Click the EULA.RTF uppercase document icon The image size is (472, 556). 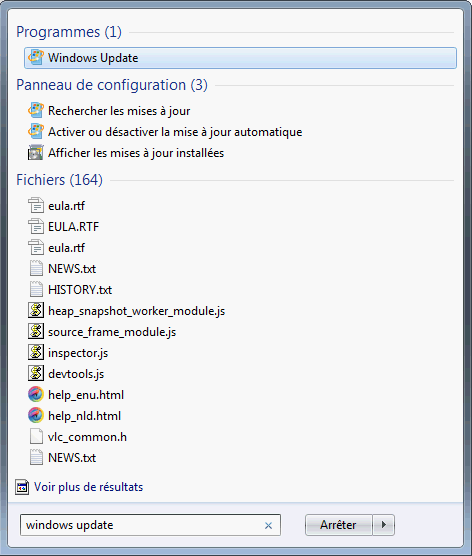pos(36,226)
